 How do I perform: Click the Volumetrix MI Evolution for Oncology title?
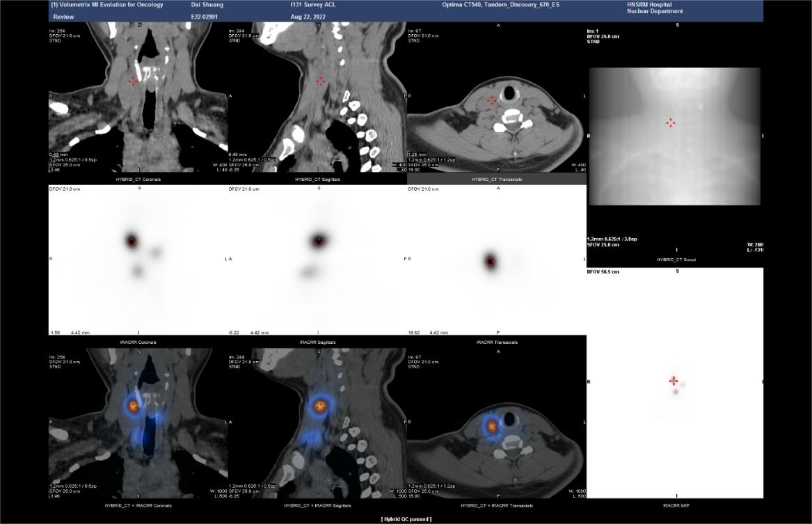pyautogui.click(x=107, y=5)
